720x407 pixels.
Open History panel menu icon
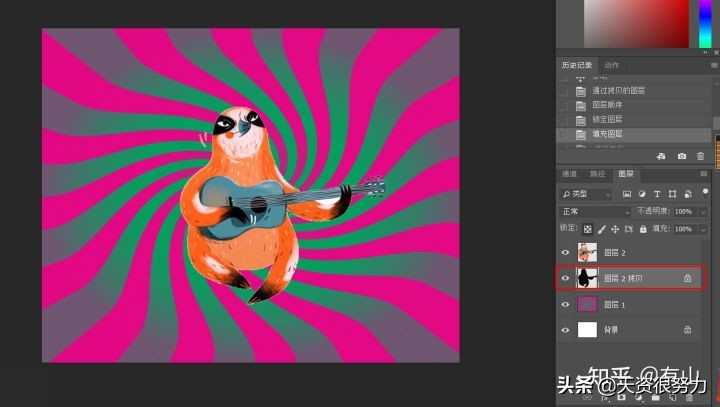(714, 66)
